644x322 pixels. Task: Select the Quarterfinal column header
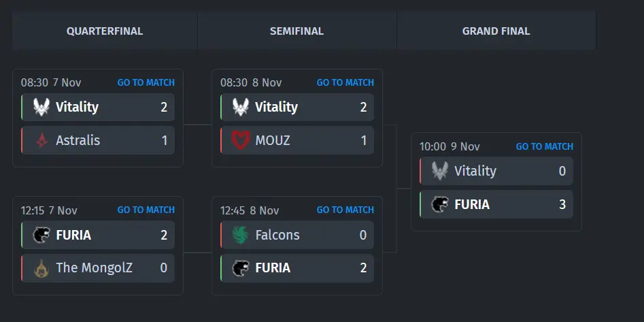105,31
